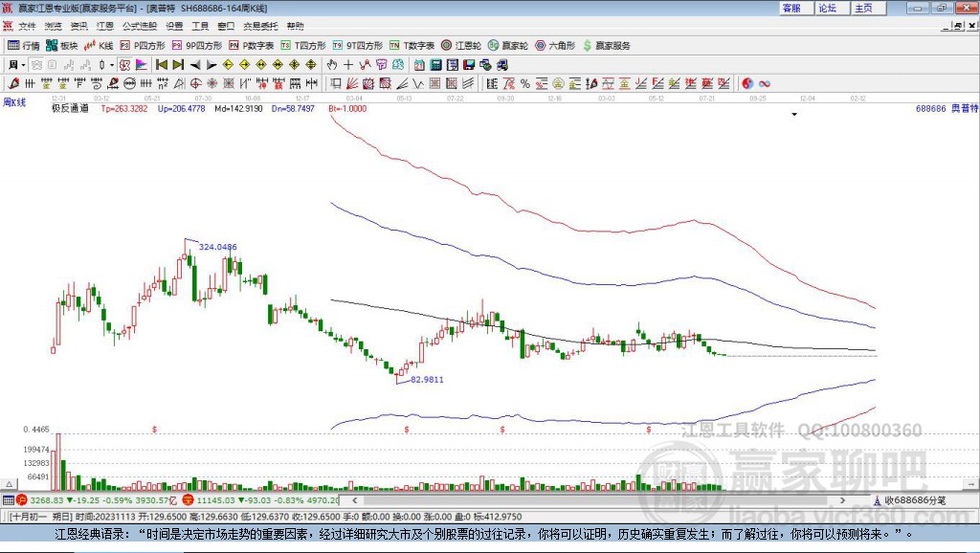
Task: Toggle the 权 price adjustment icon
Action: point(125,65)
